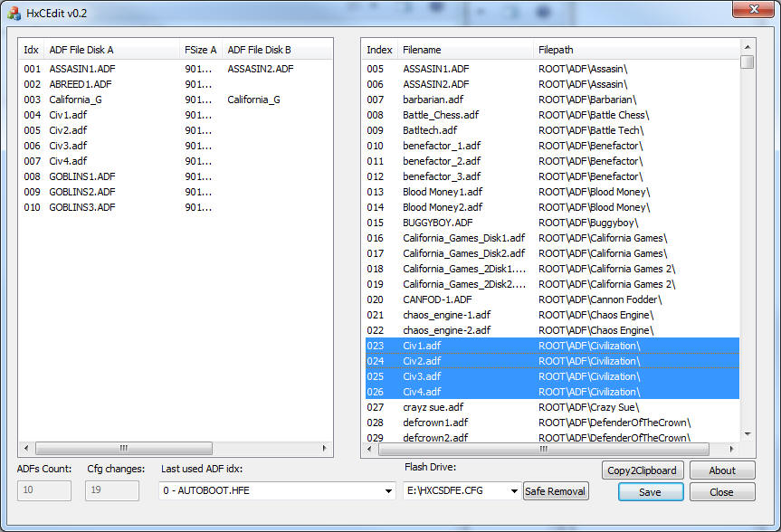Select CANFOD-1.ADF in file list
781x532 pixels.
pyautogui.click(x=437, y=299)
